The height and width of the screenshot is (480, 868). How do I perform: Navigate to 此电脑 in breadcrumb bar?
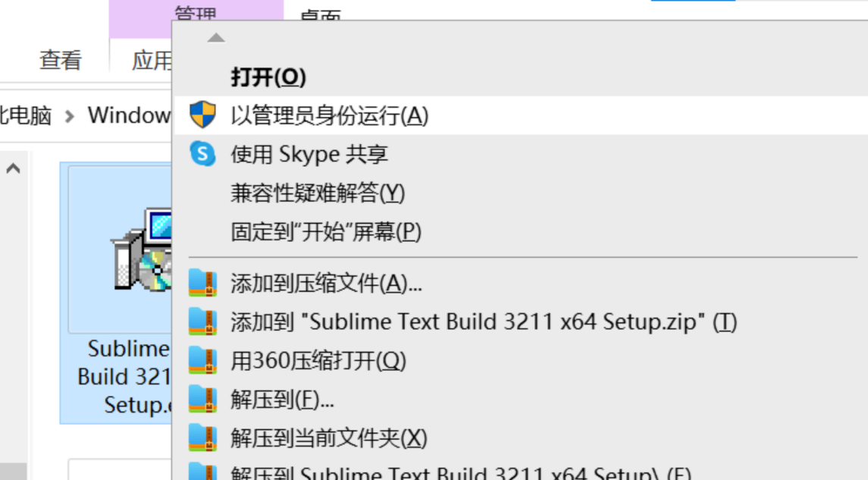(23, 115)
